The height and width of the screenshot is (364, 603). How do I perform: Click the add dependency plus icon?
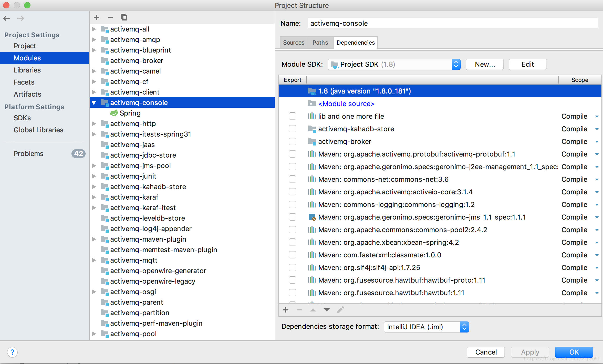[x=286, y=310]
